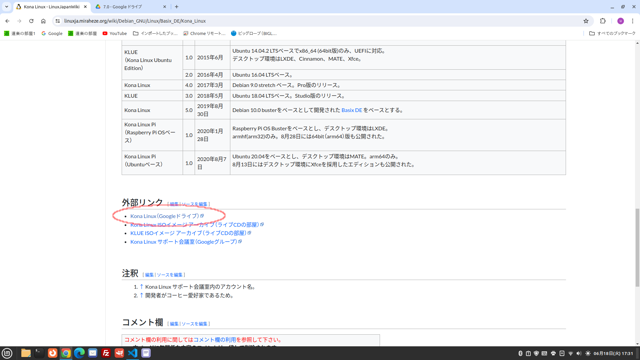Screen dimensions: 640x360
Task: Open the Kona Linux サポート会議室 link
Action: (x=186, y=242)
